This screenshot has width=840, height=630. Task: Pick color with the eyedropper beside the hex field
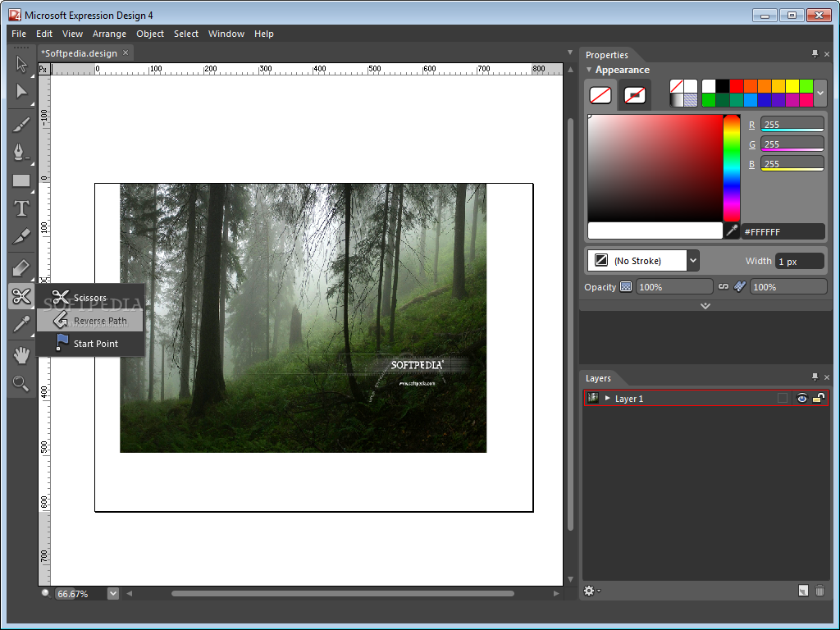[x=731, y=231]
